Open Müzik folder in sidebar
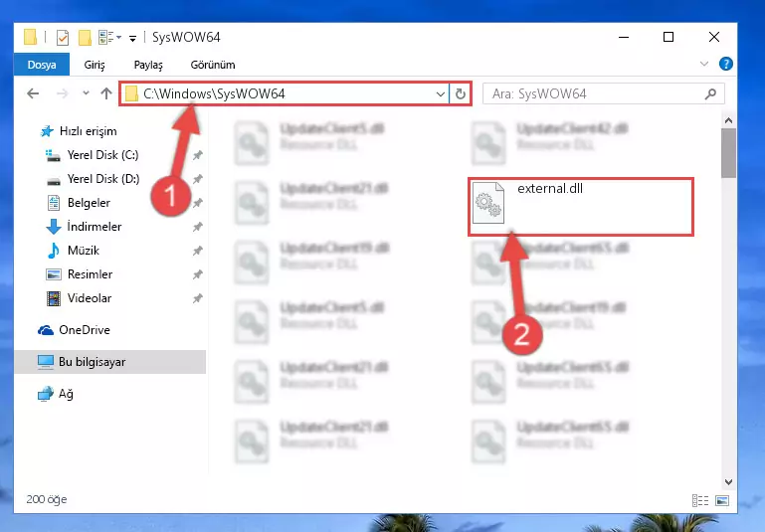This screenshot has height=532, width=765. click(x=83, y=251)
